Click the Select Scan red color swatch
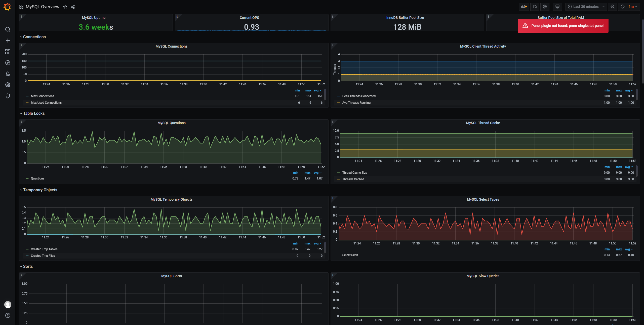Screen dimensions: 644x325 339,255
